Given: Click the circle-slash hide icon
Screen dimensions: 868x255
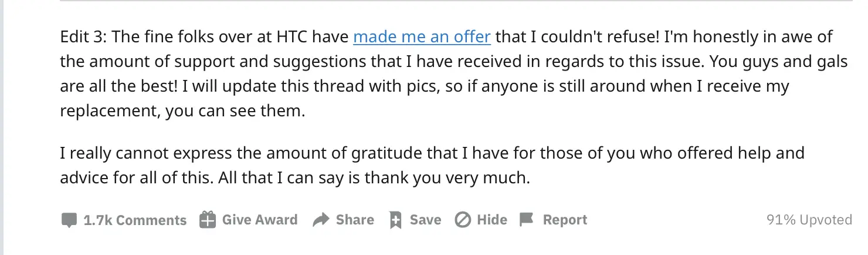Looking at the screenshot, I should coord(463,220).
